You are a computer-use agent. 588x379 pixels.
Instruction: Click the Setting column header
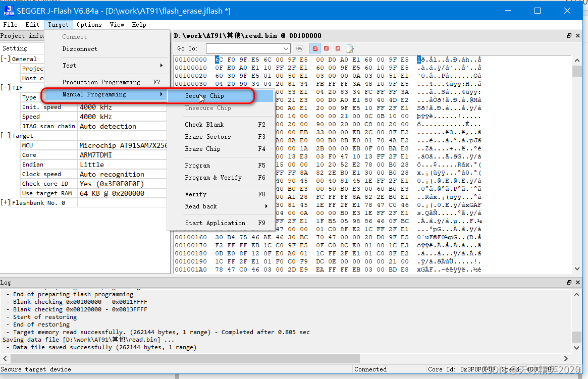pyautogui.click(x=15, y=48)
